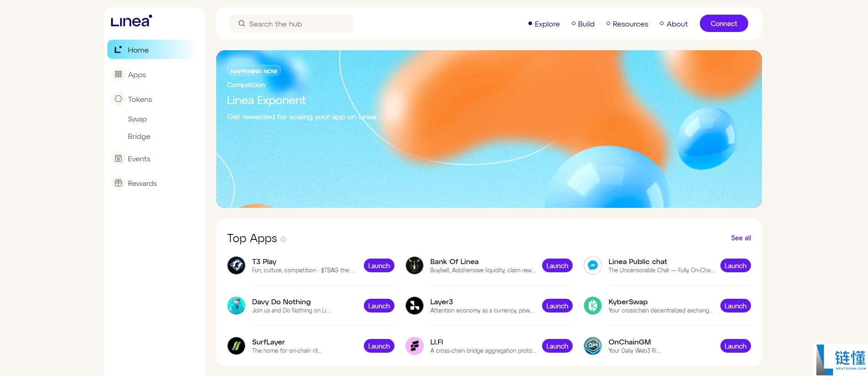
Task: Click the Linea Exponent banner title
Action: point(266,100)
